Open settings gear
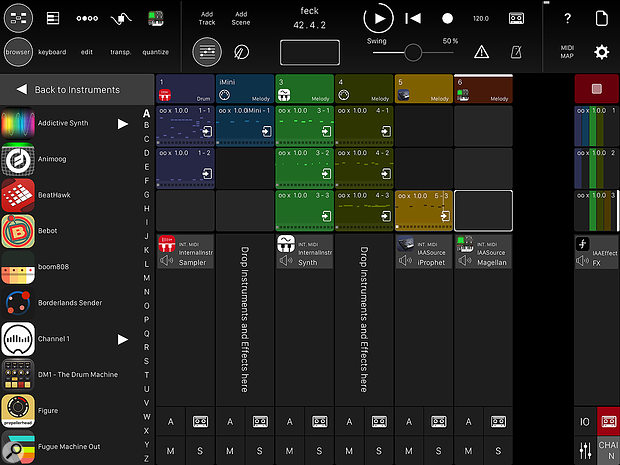620x465 pixels. [x=601, y=52]
